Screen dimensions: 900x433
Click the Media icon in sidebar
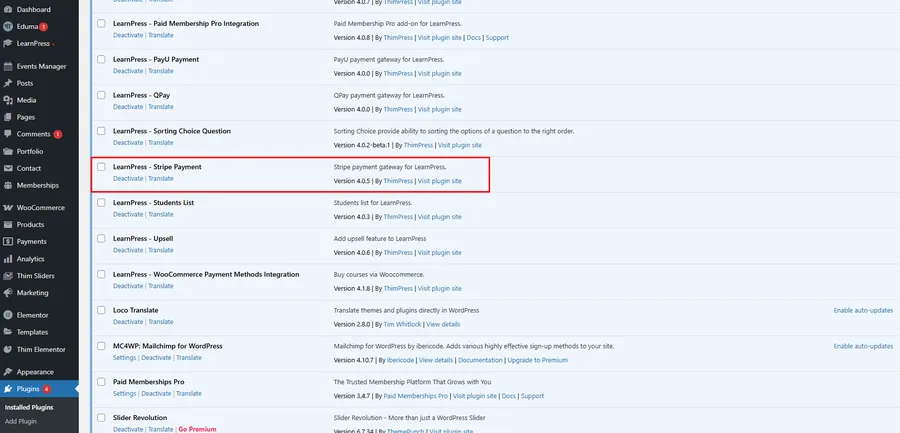pos(8,100)
